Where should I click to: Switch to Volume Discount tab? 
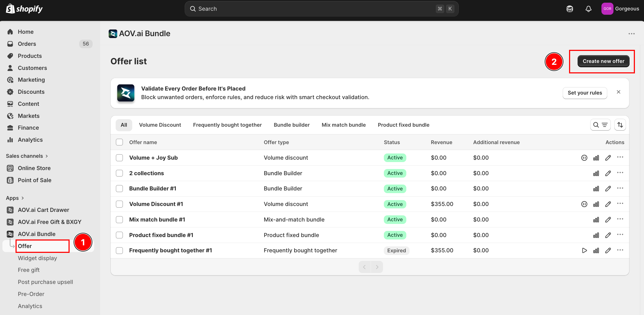tap(160, 125)
